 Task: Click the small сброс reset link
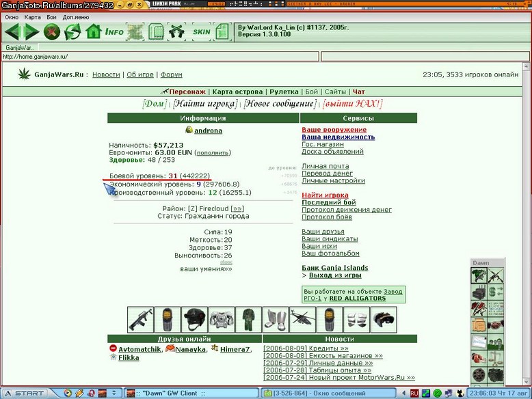click(x=226, y=262)
